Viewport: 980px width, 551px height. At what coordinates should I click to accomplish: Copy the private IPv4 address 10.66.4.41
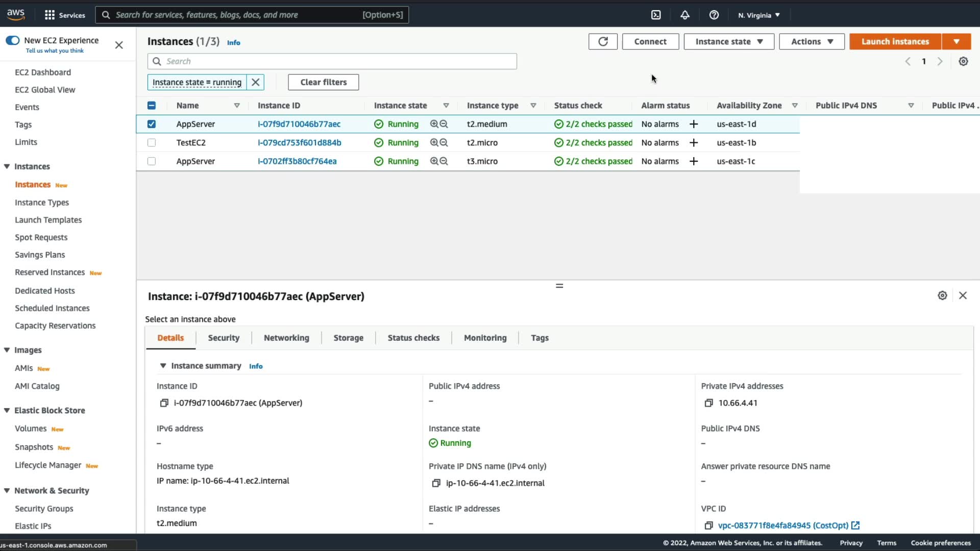pos(708,403)
